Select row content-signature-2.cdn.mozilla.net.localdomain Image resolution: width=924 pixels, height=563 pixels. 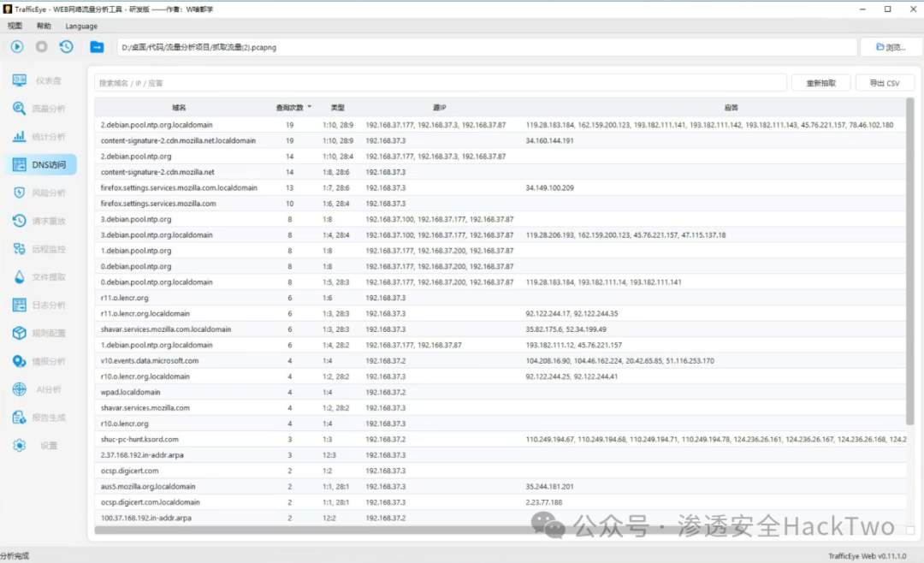click(x=500, y=141)
